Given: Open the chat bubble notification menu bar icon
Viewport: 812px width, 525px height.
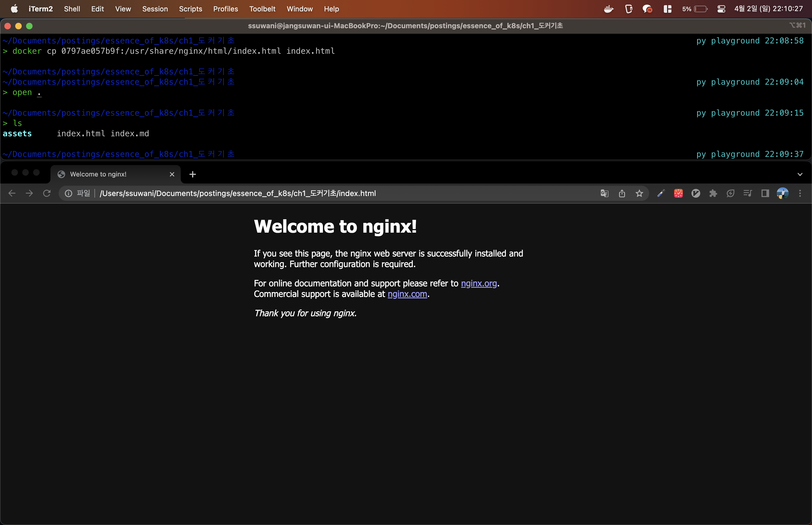Looking at the screenshot, I should pyautogui.click(x=648, y=9).
